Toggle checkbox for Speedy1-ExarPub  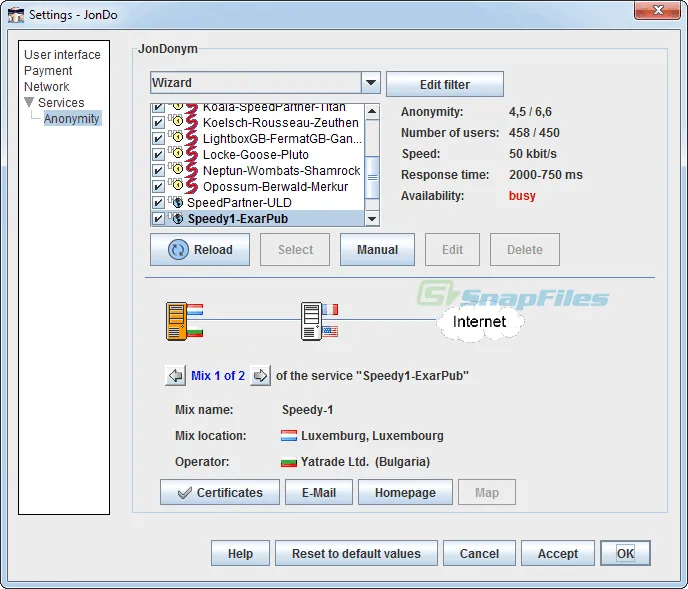(x=158, y=218)
